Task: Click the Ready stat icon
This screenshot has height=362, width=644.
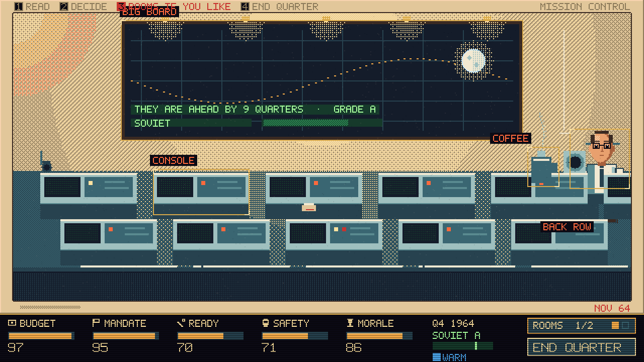Action: [181, 323]
